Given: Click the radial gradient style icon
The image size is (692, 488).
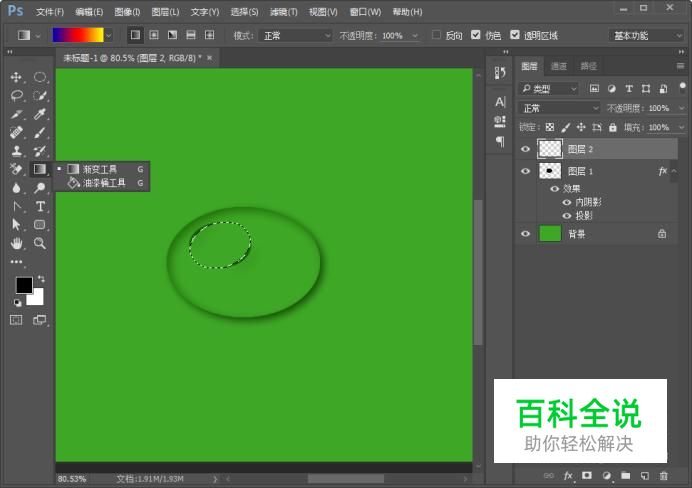Looking at the screenshot, I should pos(153,35).
